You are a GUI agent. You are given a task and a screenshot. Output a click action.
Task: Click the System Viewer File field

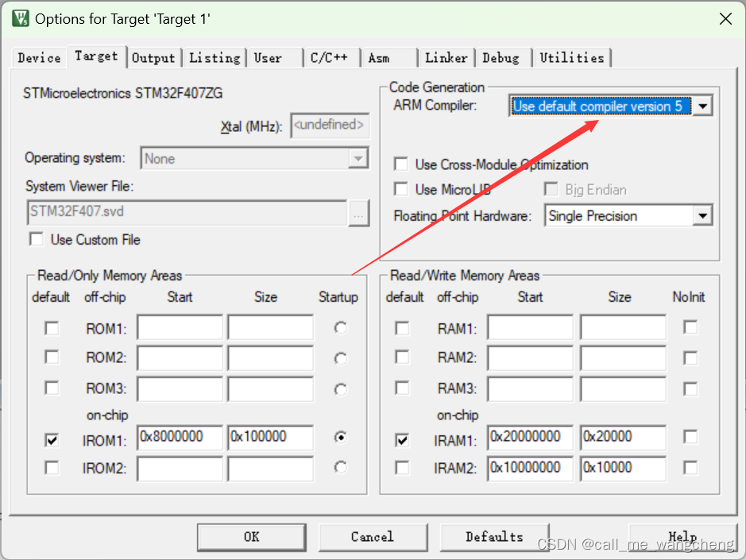pyautogui.click(x=187, y=212)
